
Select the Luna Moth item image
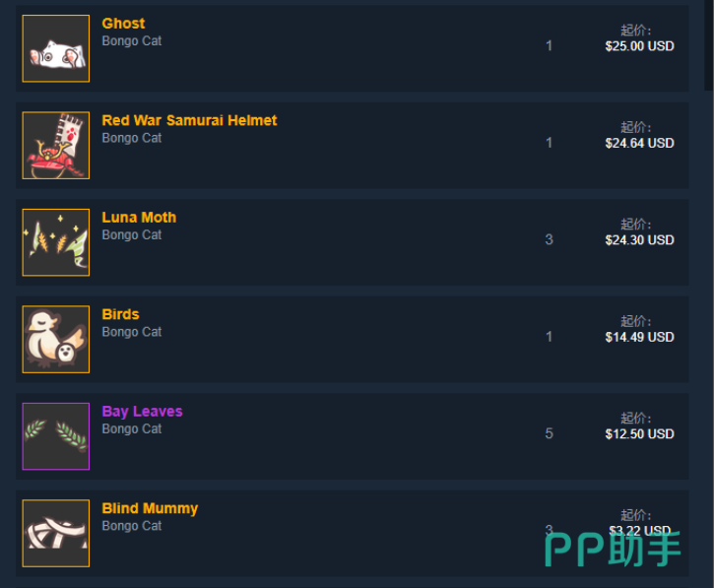point(55,242)
